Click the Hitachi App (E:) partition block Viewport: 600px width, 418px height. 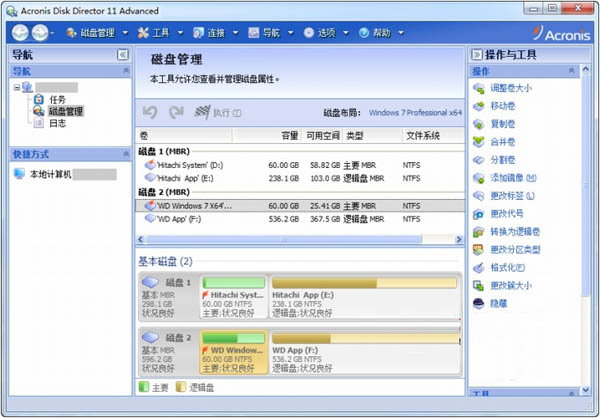pos(365,297)
